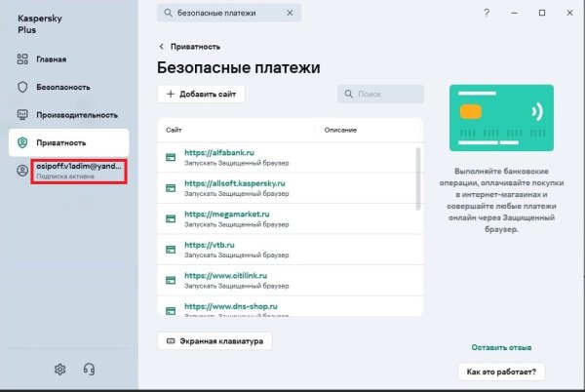
Task: Click the Безопасность shield icon
Action: point(22,87)
